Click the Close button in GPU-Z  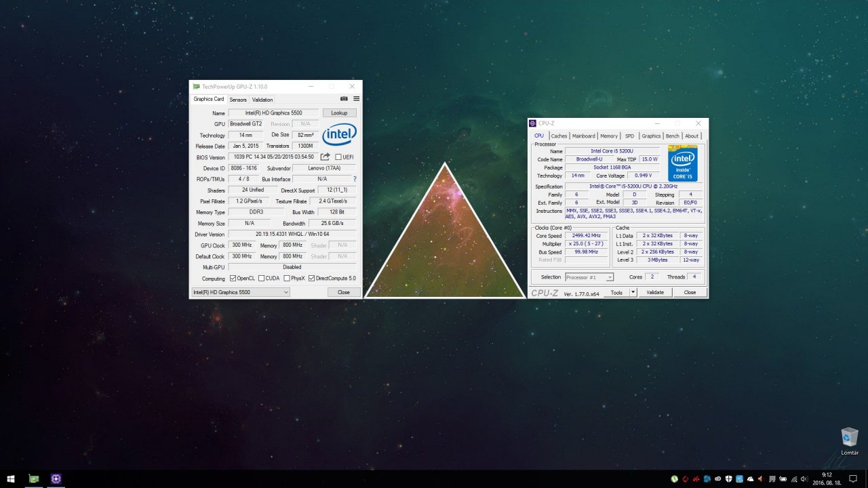click(344, 292)
